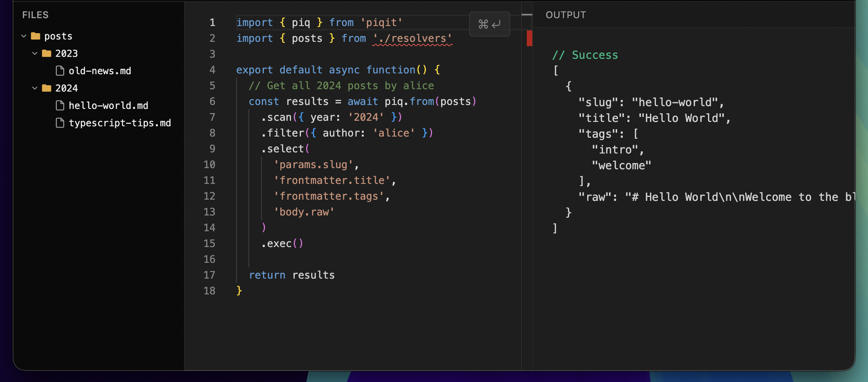Viewport: 868px width, 382px height.
Task: Place cursor on 'return results' line
Action: click(x=291, y=275)
